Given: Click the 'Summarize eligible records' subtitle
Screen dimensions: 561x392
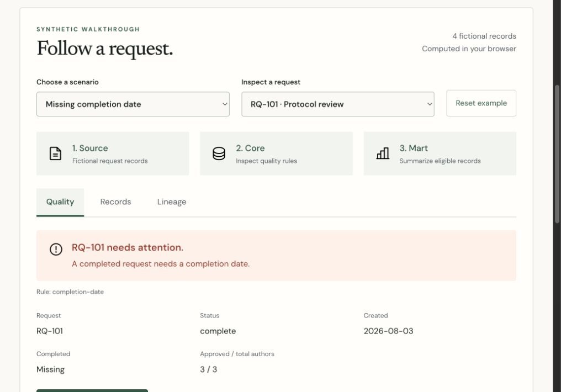Looking at the screenshot, I should (x=440, y=161).
